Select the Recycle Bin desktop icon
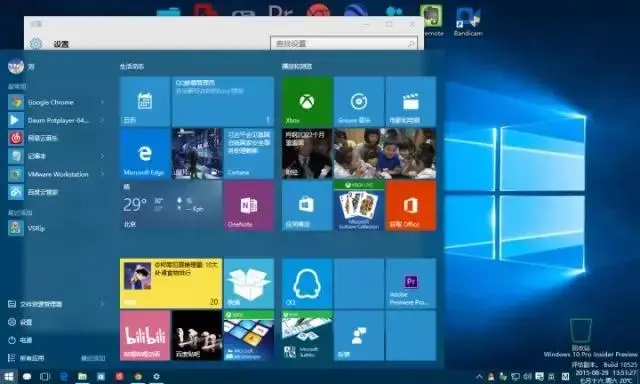 pos(581,335)
